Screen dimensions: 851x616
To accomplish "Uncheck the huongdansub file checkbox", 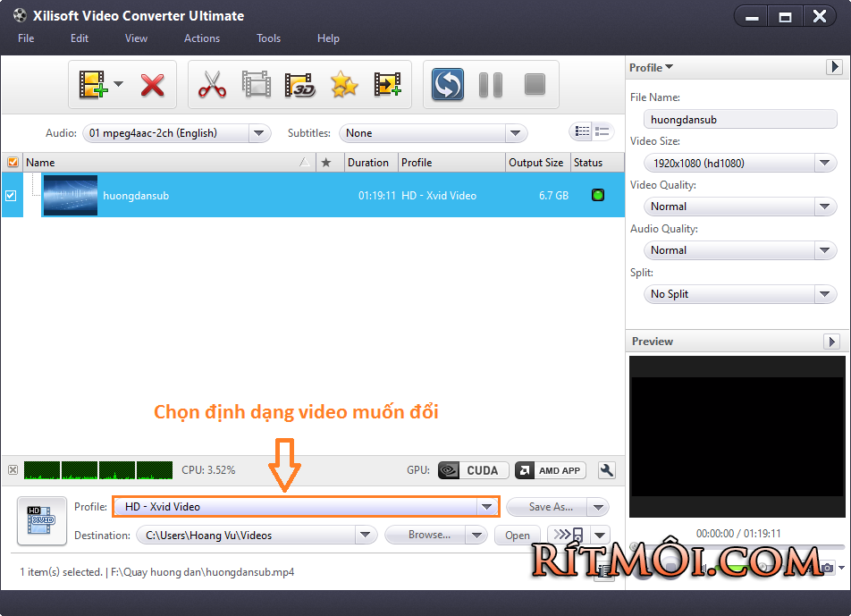I will click(11, 196).
